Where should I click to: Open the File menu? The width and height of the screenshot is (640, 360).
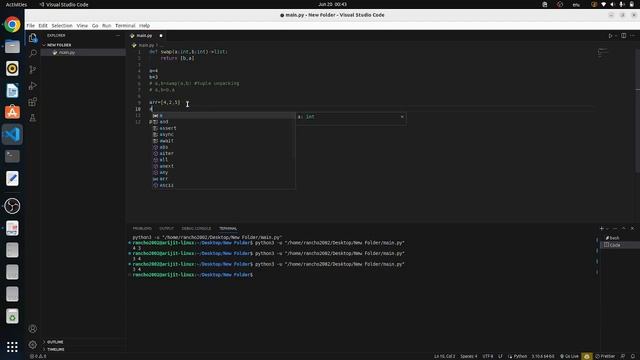tap(31, 25)
